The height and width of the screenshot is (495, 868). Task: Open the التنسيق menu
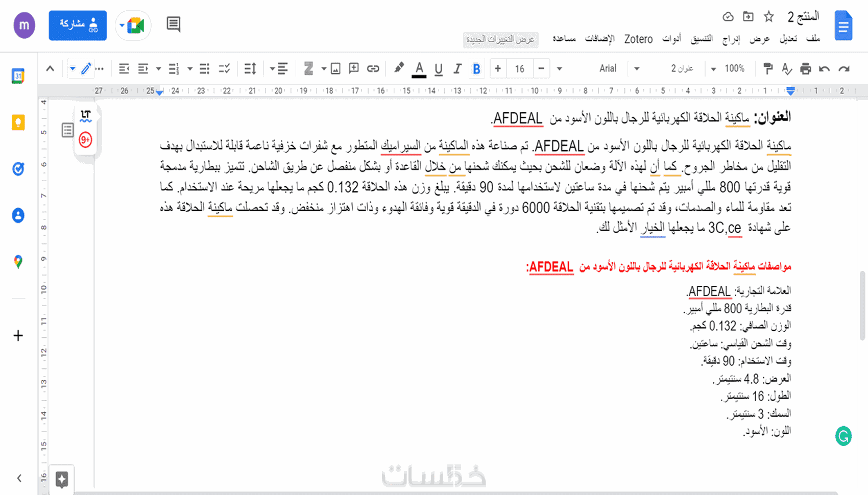click(x=702, y=39)
